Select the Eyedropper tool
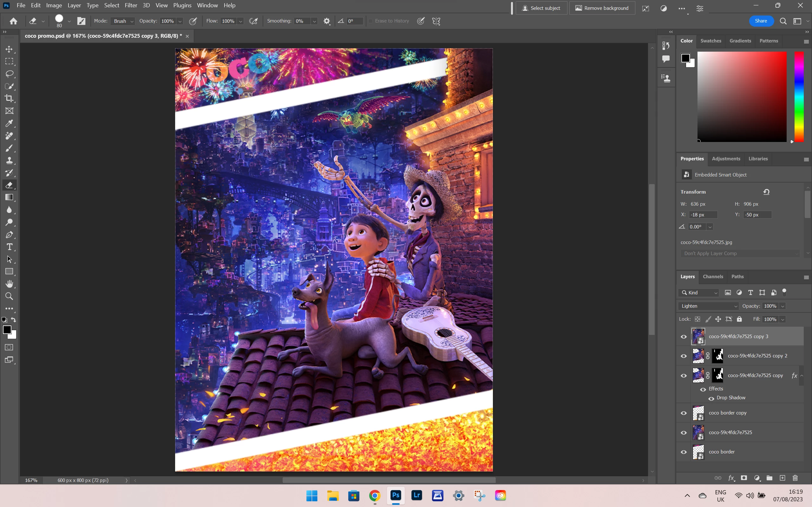 [9, 123]
